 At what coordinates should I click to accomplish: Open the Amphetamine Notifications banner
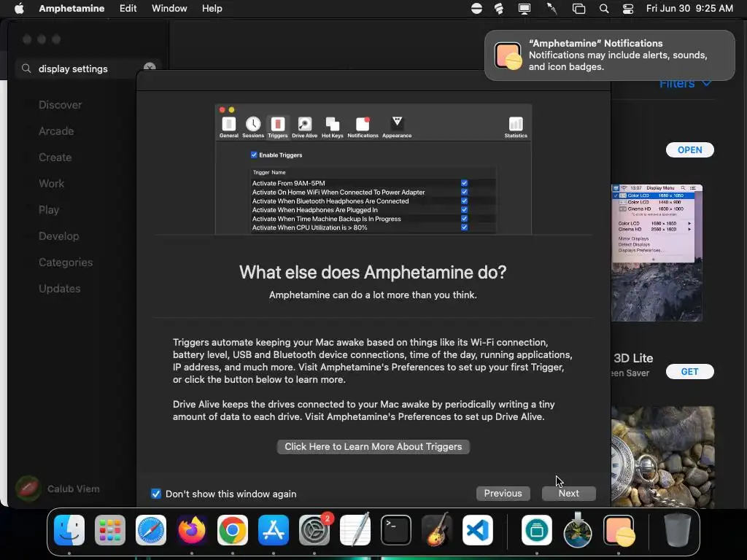click(x=609, y=55)
